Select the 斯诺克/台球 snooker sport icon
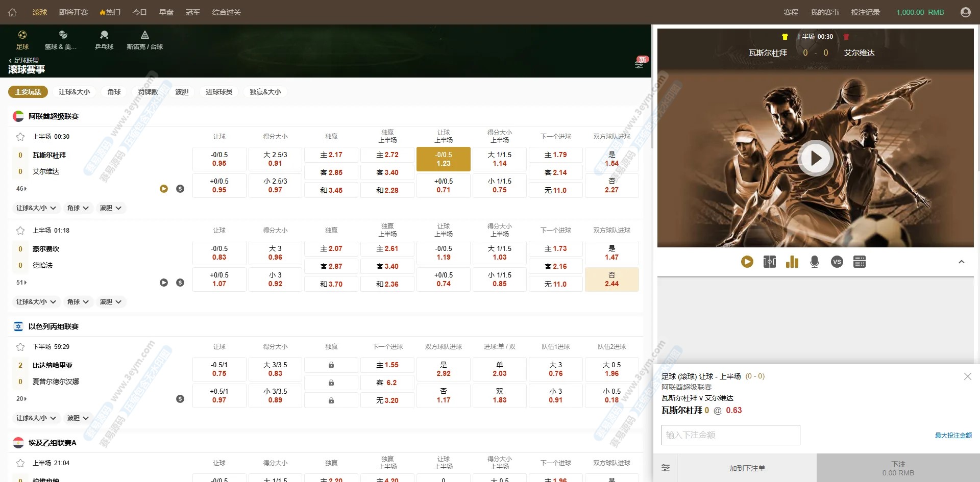This screenshot has width=980, height=482. pyautogui.click(x=145, y=40)
